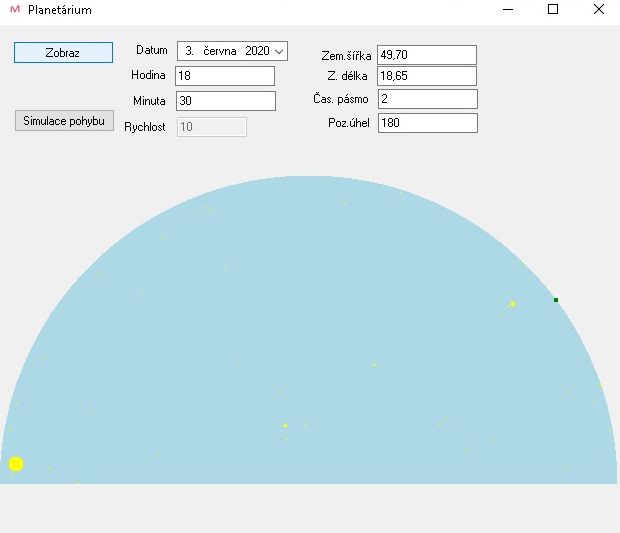This screenshot has height=533, width=620.
Task: Click the dark green square marker
Action: click(x=556, y=300)
